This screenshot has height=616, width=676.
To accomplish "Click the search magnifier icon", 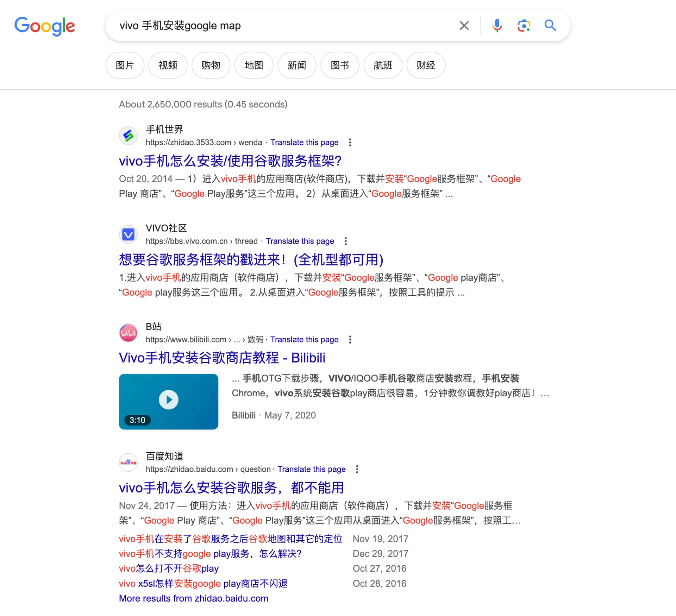I will click(550, 25).
